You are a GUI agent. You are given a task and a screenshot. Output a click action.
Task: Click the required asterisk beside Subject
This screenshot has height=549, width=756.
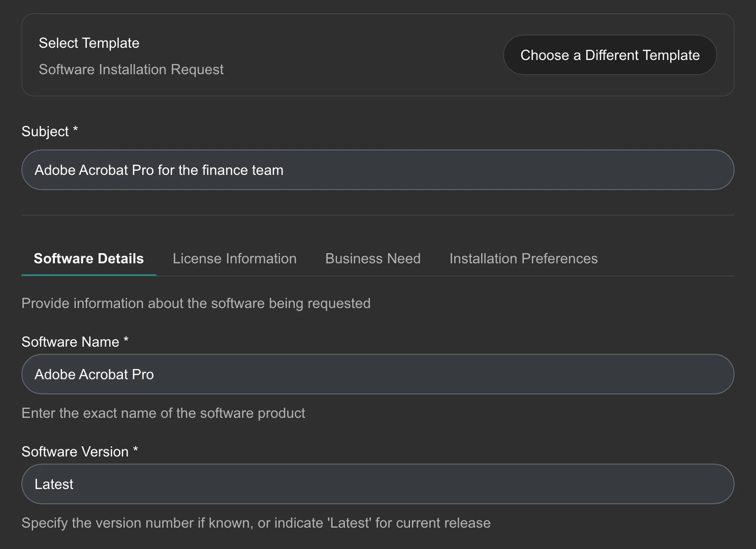[x=75, y=129]
